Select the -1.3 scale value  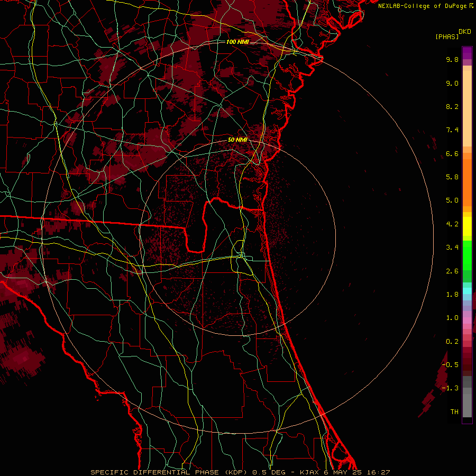pos(450,388)
